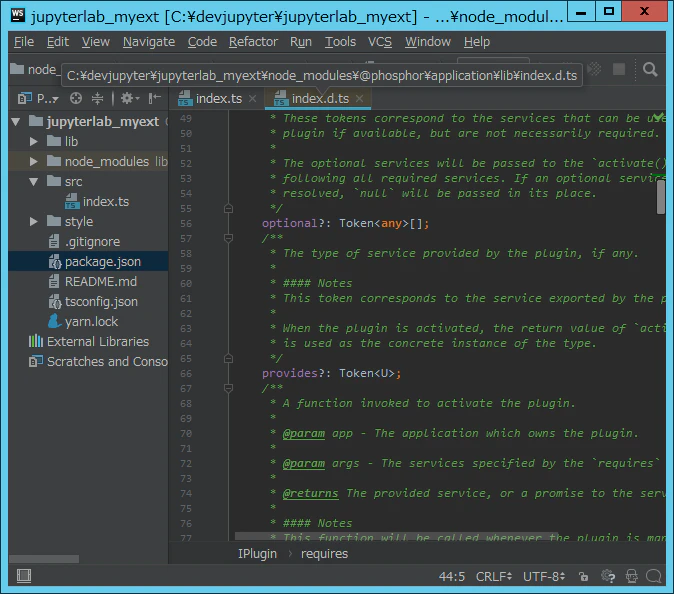The height and width of the screenshot is (594, 674).
Task: Open the Help menu
Action: tap(477, 42)
